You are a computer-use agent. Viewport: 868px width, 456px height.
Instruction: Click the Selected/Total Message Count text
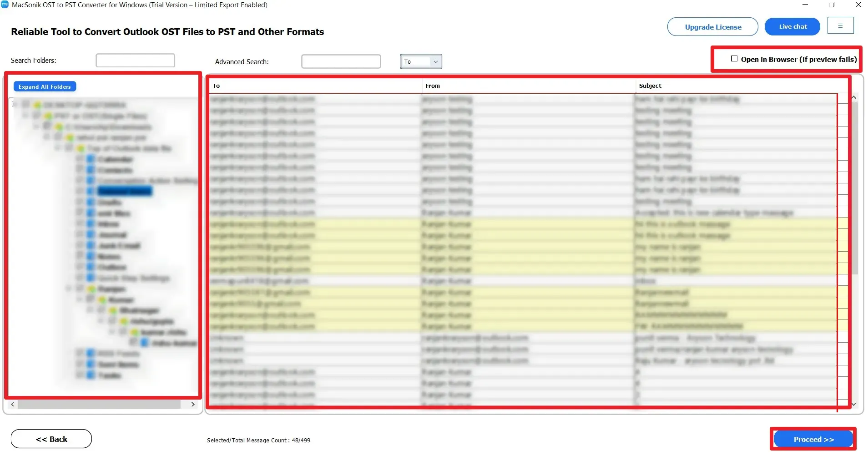point(258,440)
